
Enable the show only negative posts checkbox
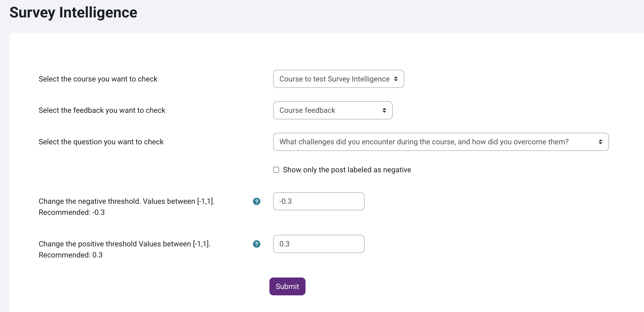coord(276,170)
